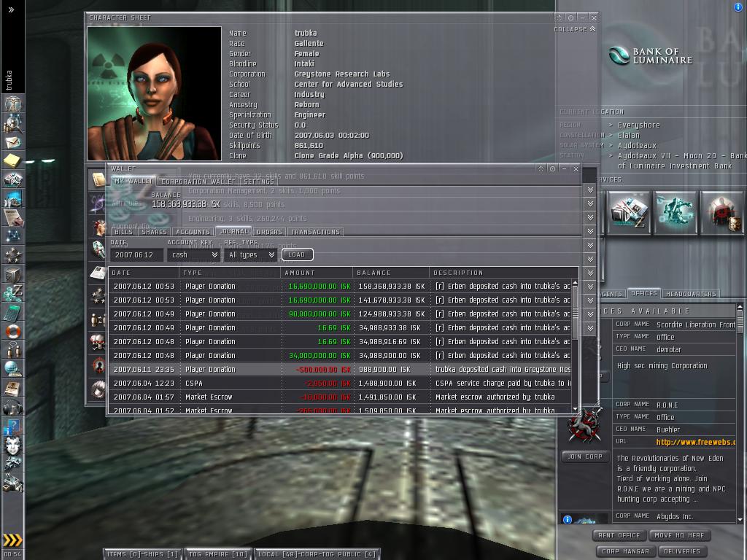
Task: Open the Assets cube icon
Action: tap(13, 274)
